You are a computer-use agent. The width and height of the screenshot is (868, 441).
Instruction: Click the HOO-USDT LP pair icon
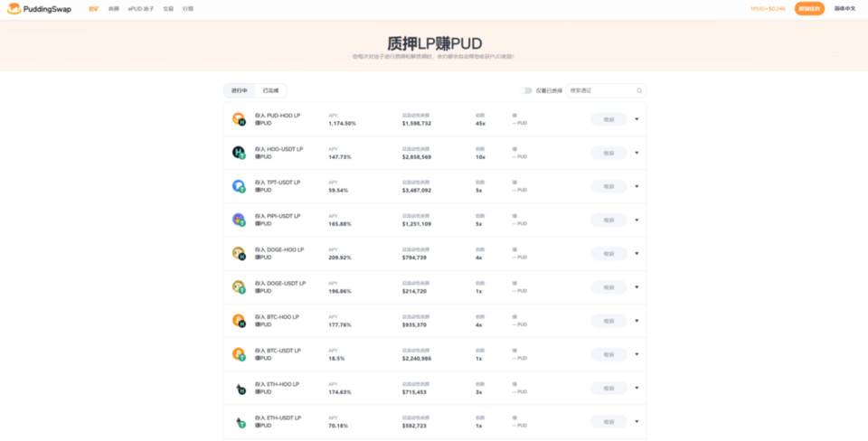click(x=239, y=153)
